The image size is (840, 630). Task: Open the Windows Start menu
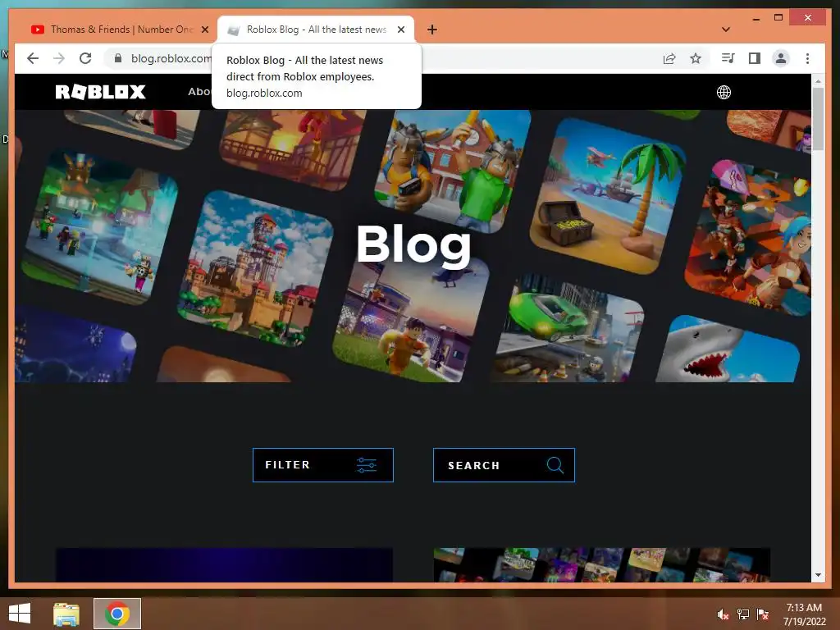click(20, 614)
